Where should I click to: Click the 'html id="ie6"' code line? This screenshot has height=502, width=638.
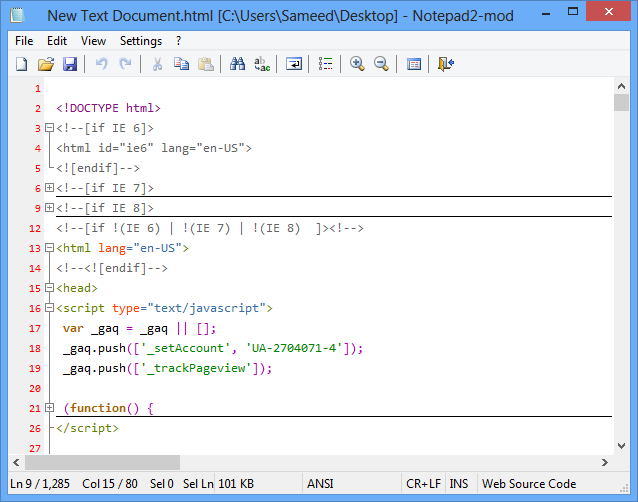click(154, 148)
